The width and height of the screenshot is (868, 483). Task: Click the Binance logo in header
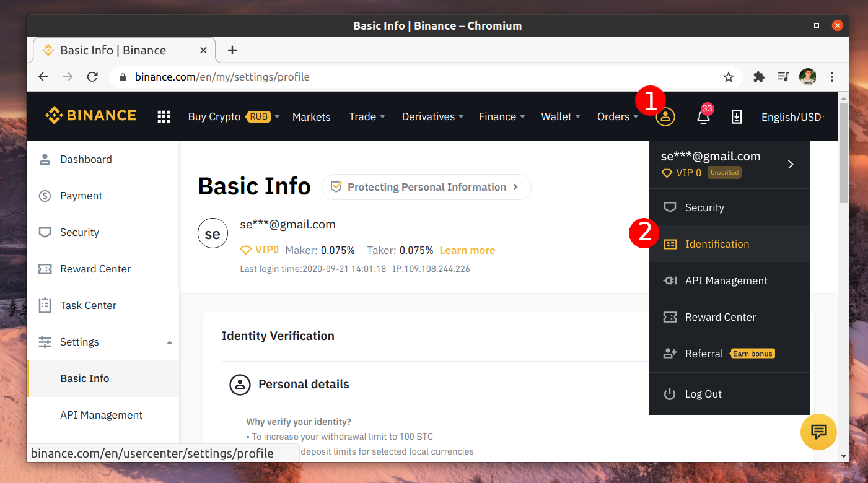[90, 116]
